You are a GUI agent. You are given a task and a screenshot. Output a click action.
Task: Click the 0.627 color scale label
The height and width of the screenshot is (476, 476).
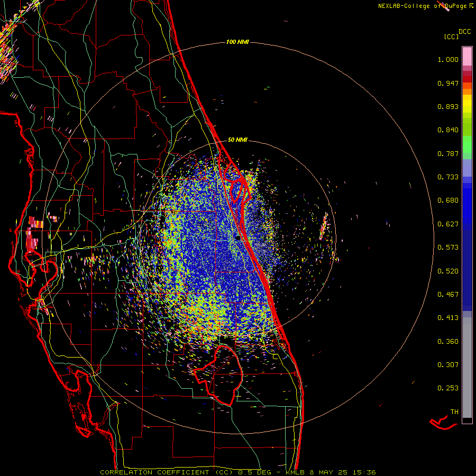coord(448,224)
